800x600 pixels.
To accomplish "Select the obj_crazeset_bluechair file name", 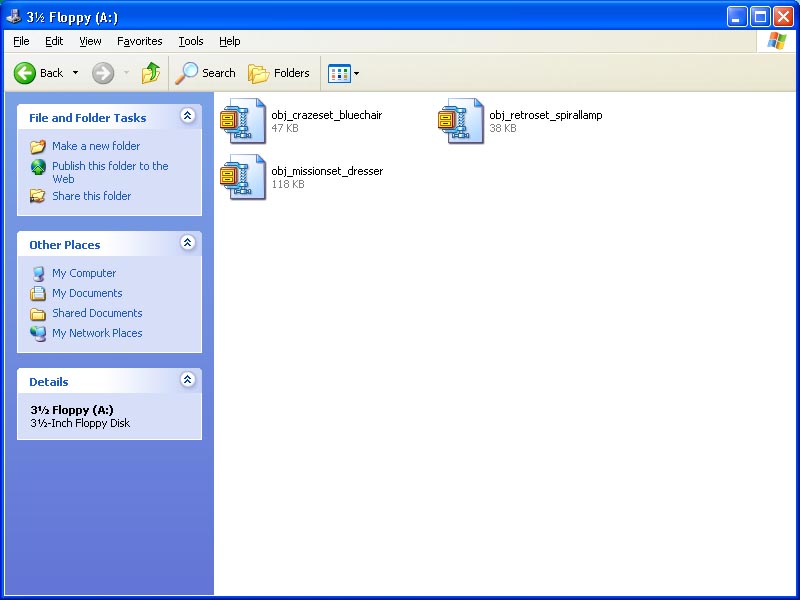I will tap(327, 115).
